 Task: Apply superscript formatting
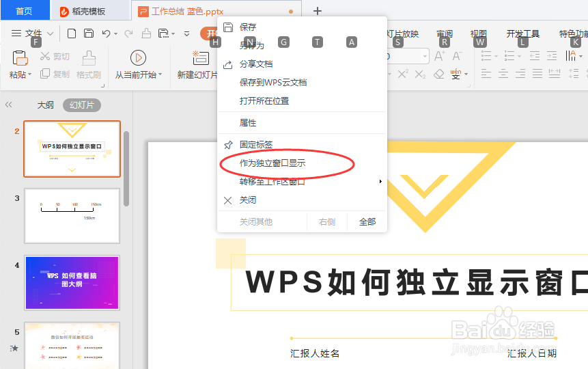click(403, 74)
